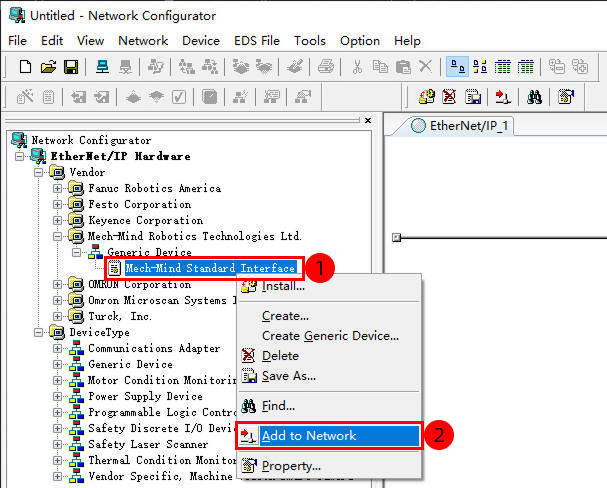Collapse the DeviceType folder node
The image size is (607, 488).
click(38, 332)
